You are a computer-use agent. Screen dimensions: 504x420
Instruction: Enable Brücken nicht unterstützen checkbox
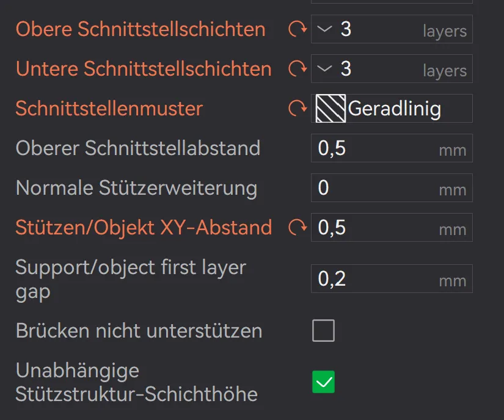pyautogui.click(x=323, y=330)
